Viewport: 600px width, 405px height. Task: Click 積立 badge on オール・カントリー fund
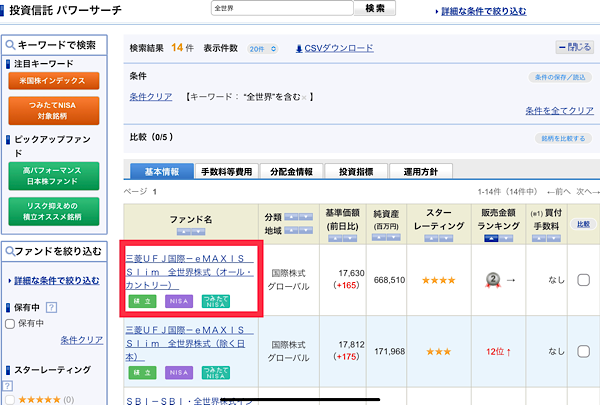[142, 301]
